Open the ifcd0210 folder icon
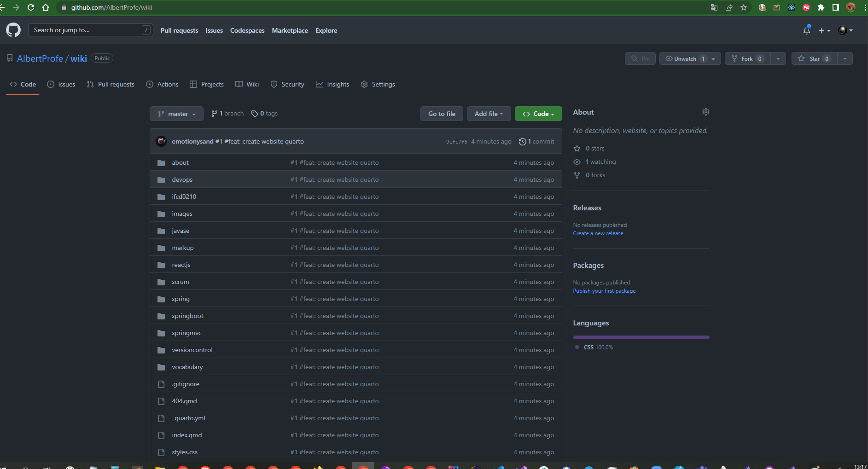The image size is (868, 469). click(x=161, y=197)
